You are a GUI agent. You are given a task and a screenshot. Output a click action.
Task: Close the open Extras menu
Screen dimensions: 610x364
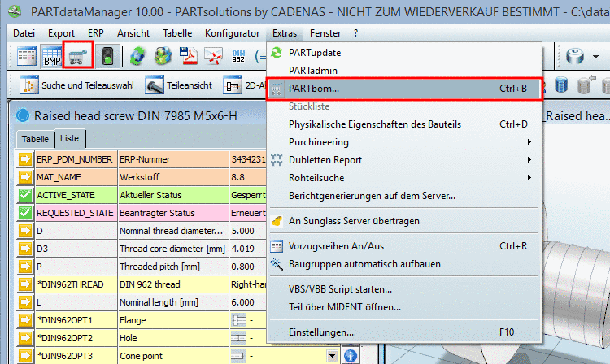[285, 33]
